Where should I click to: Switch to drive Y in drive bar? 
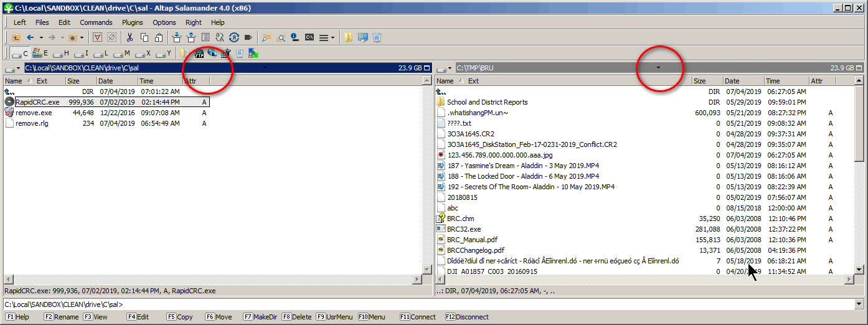[x=164, y=54]
